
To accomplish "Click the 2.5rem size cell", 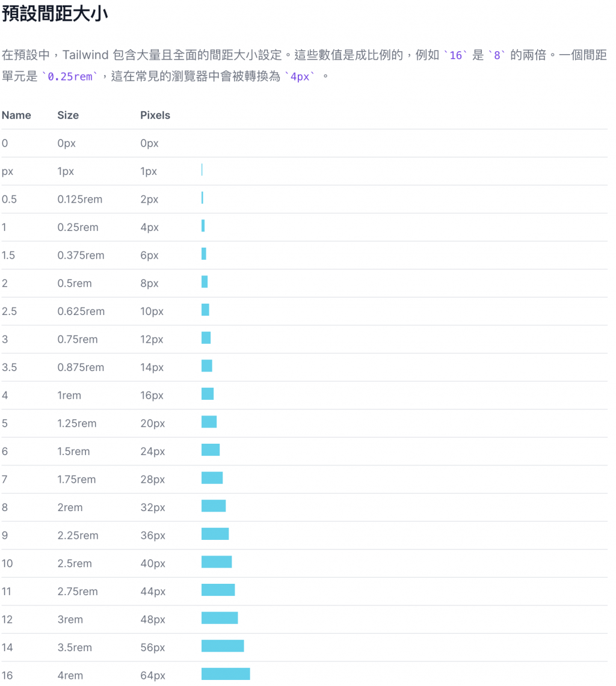I will coord(75,563).
